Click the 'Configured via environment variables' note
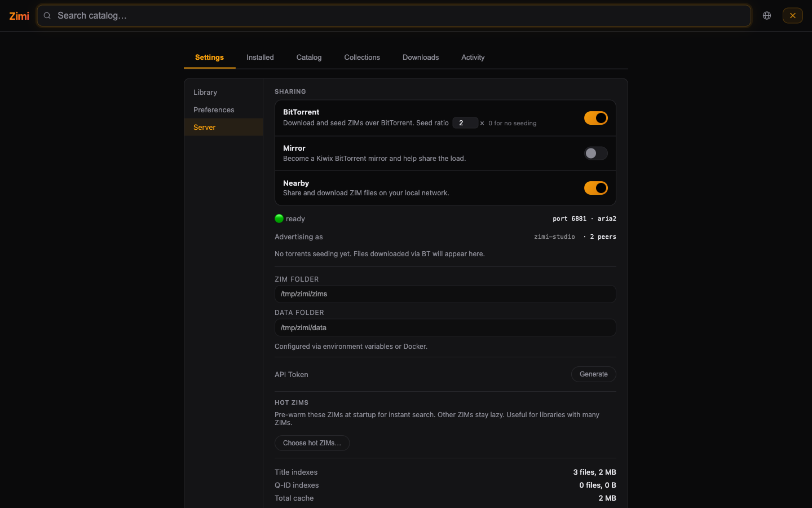 pos(351,347)
